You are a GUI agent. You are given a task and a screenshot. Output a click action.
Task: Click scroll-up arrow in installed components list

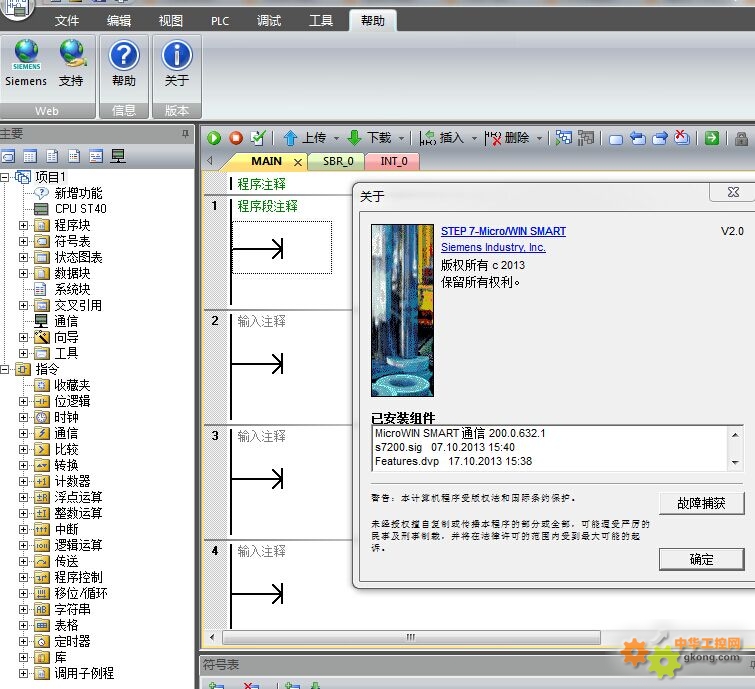click(735, 435)
